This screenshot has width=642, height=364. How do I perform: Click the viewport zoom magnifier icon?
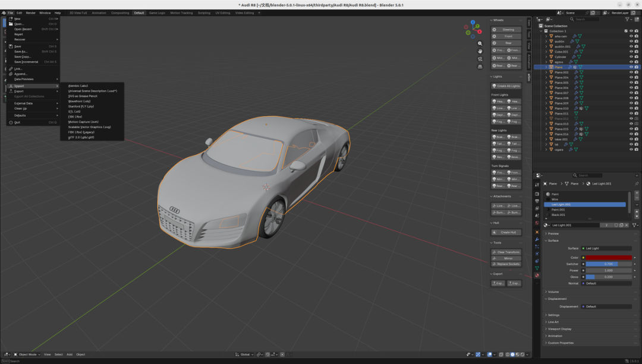tap(480, 43)
